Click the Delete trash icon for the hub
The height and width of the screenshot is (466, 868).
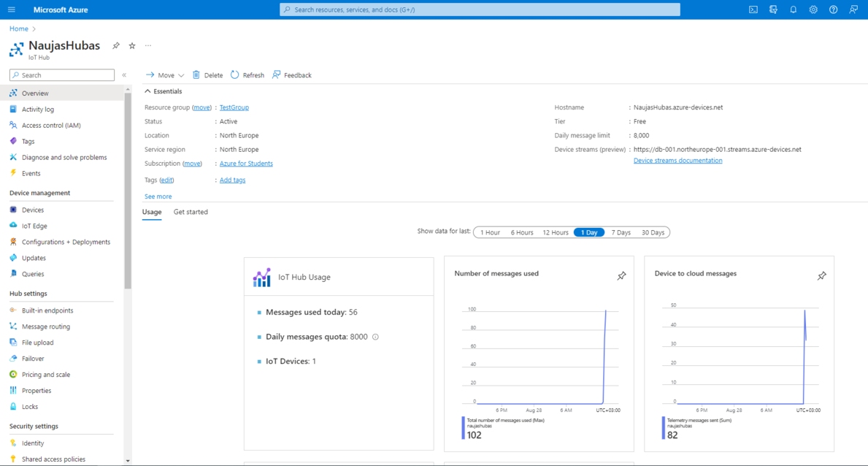[x=196, y=75]
